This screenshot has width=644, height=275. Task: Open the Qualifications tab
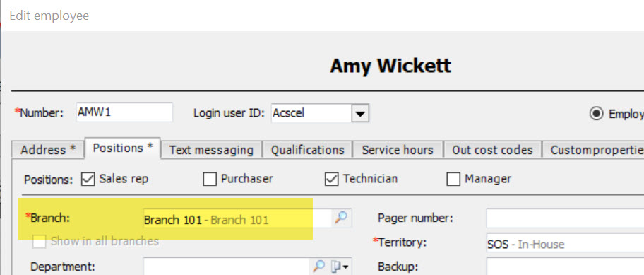point(307,150)
